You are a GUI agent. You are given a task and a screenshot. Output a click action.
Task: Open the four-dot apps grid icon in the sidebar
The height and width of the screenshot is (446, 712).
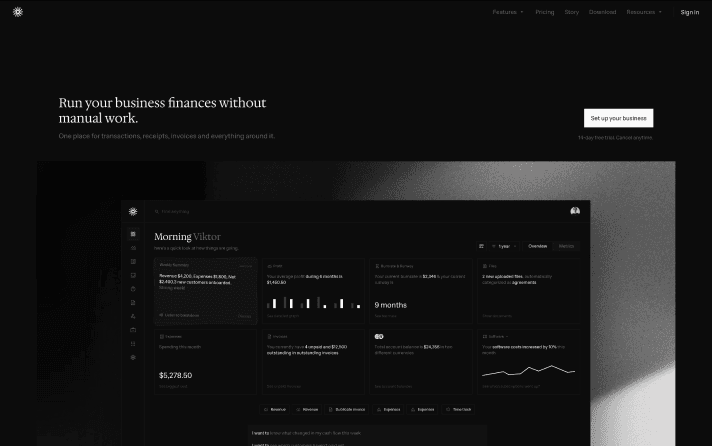(x=133, y=344)
